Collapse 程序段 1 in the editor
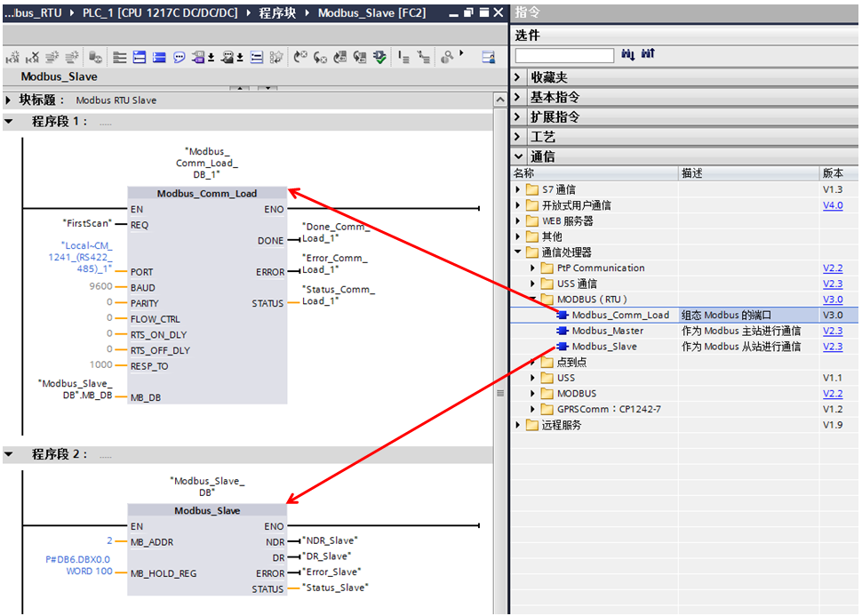This screenshot has width=862, height=616. (11, 122)
